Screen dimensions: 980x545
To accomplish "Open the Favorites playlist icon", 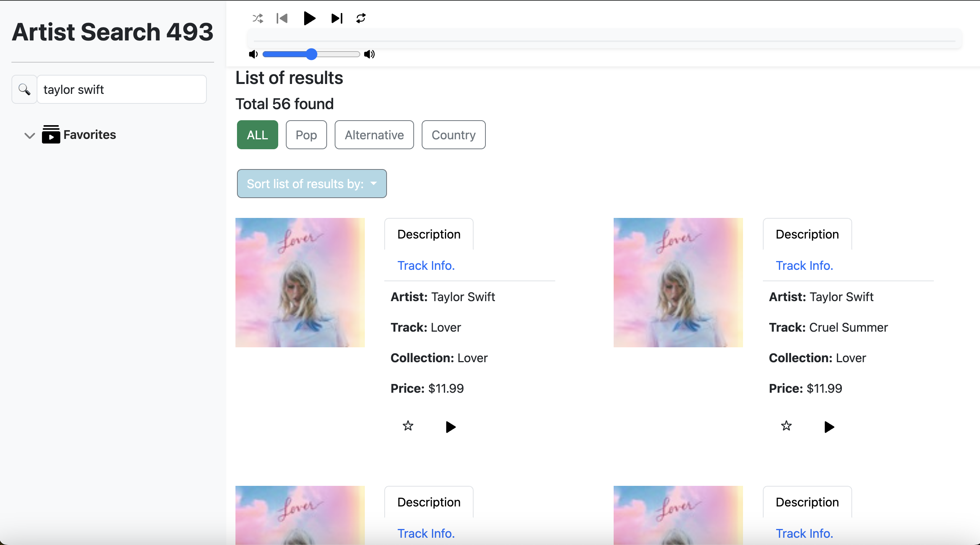I will [x=51, y=134].
